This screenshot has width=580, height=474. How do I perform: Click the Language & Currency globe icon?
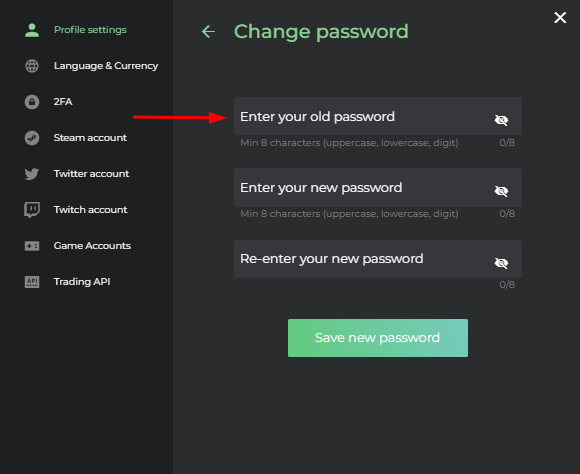(x=32, y=66)
